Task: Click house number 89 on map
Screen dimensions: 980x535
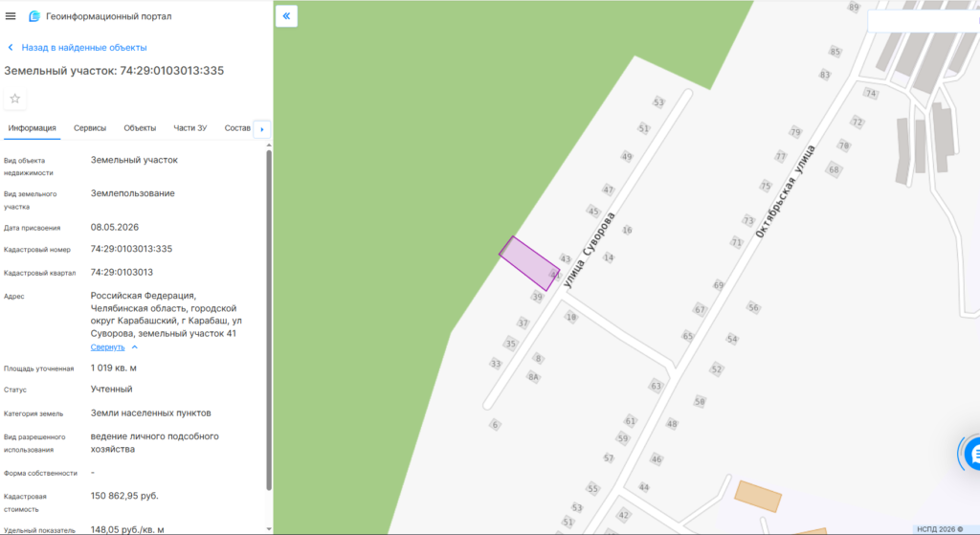Action: click(x=853, y=8)
